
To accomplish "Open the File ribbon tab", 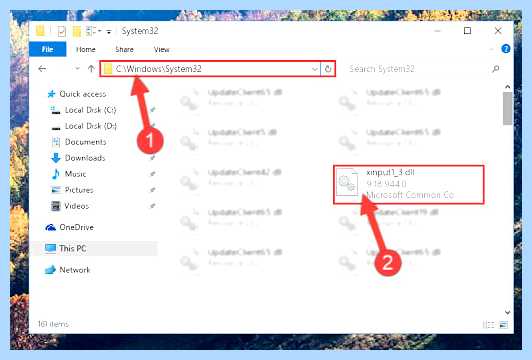I will [x=48, y=50].
